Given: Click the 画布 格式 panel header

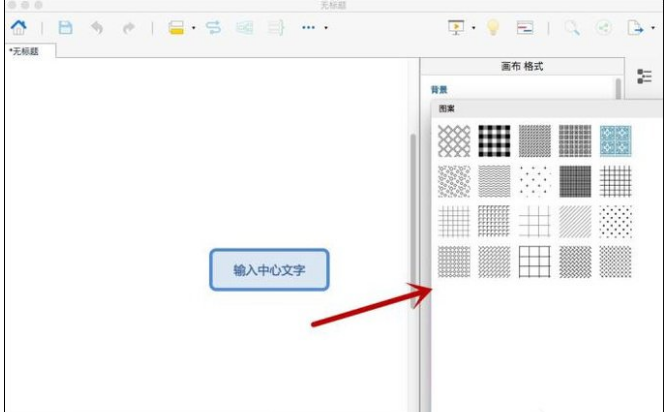Looking at the screenshot, I should click(522, 66).
